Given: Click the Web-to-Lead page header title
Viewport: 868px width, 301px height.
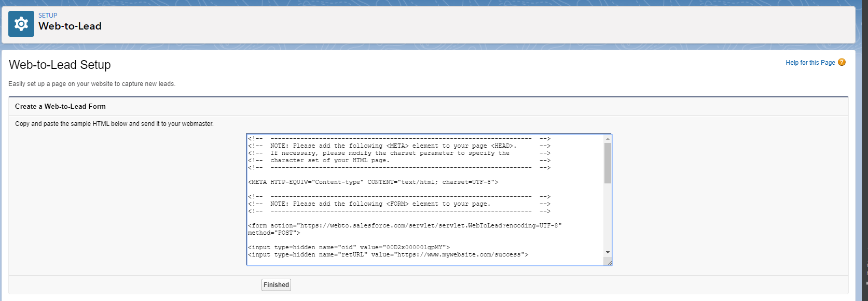Looking at the screenshot, I should [x=70, y=26].
